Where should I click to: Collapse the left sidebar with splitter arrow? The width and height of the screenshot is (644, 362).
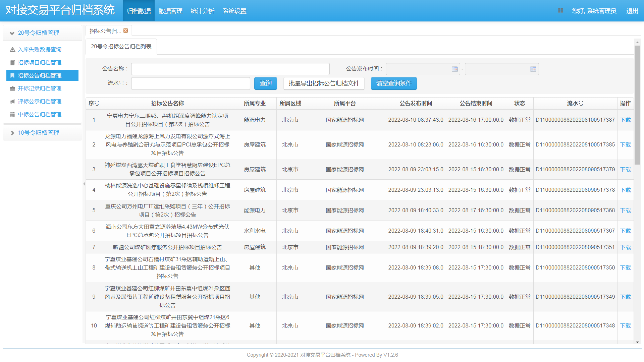coord(84,184)
